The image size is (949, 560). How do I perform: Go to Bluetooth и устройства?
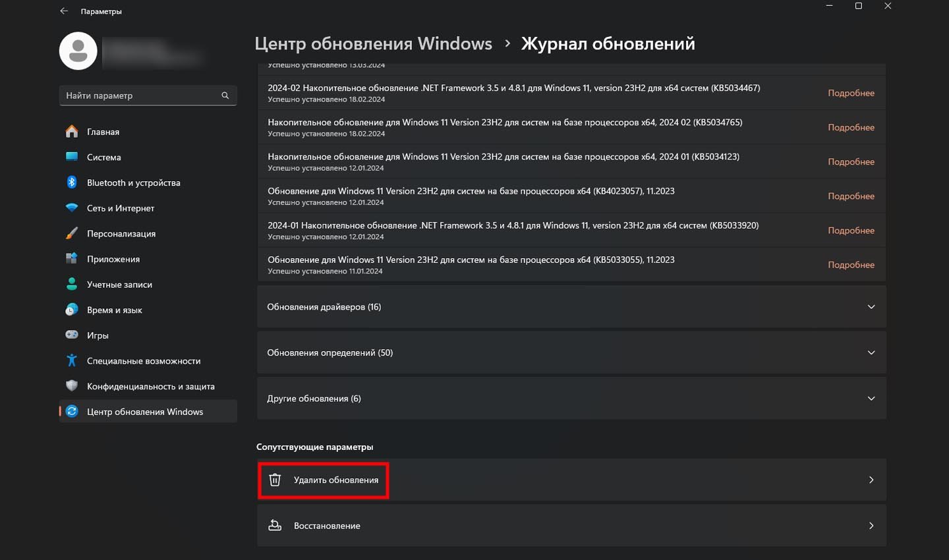pyautogui.click(x=148, y=182)
